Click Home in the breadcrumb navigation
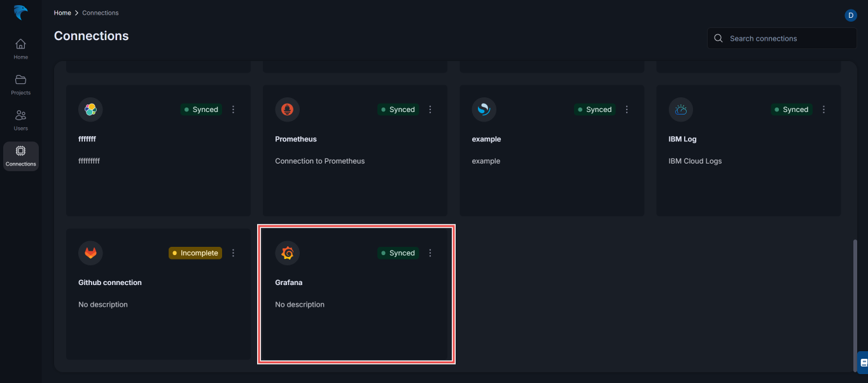The height and width of the screenshot is (383, 868). point(62,12)
